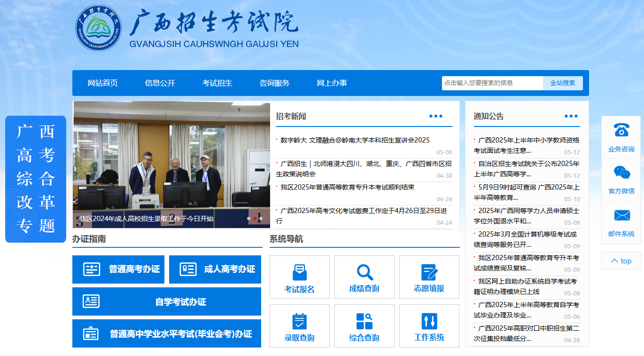Click the card icon on 自学考试办证
This screenshot has height=356, width=644.
click(91, 301)
